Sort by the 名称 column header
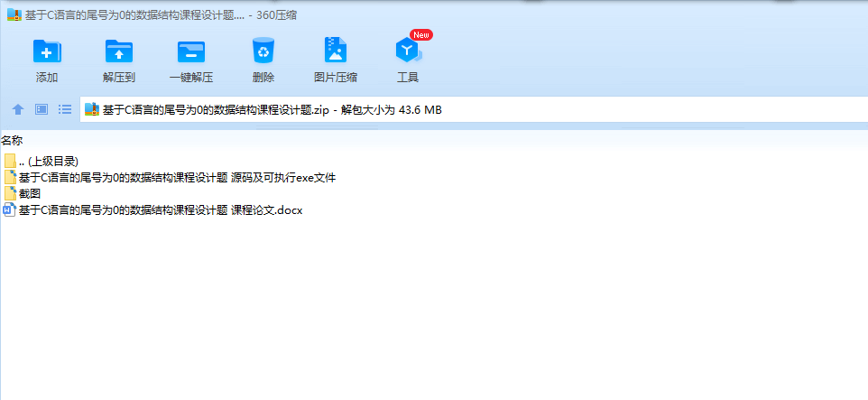 (x=12, y=141)
